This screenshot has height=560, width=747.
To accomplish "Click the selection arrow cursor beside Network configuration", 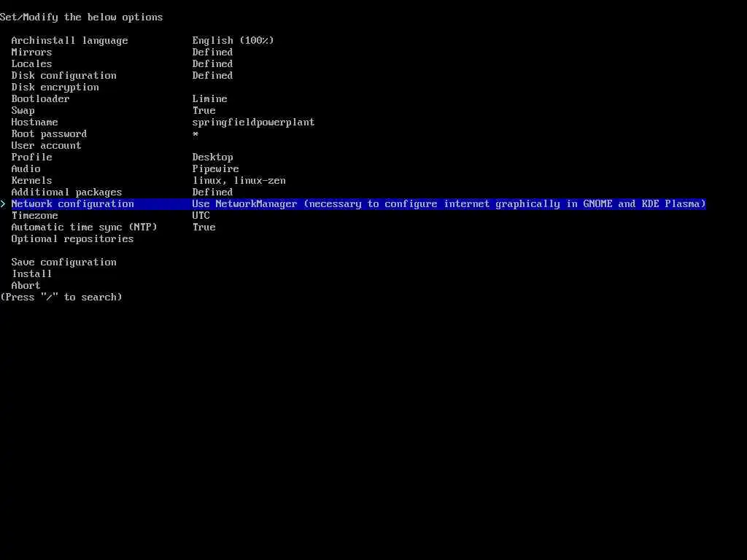I will [4, 204].
